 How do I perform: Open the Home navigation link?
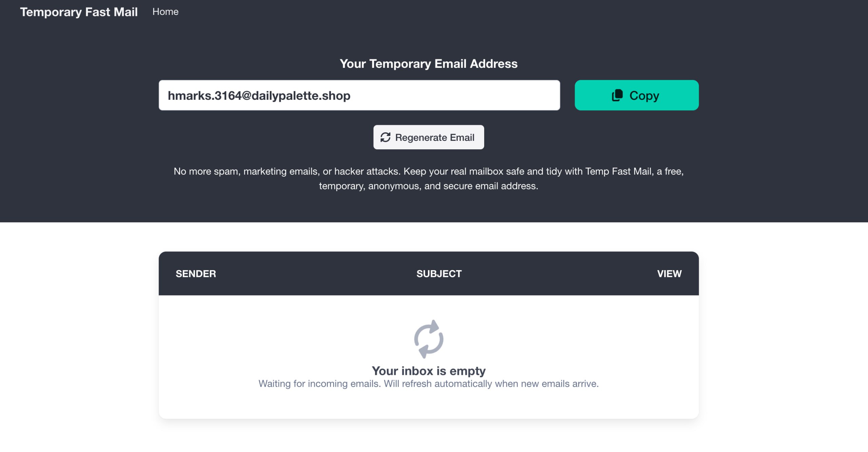point(165,12)
